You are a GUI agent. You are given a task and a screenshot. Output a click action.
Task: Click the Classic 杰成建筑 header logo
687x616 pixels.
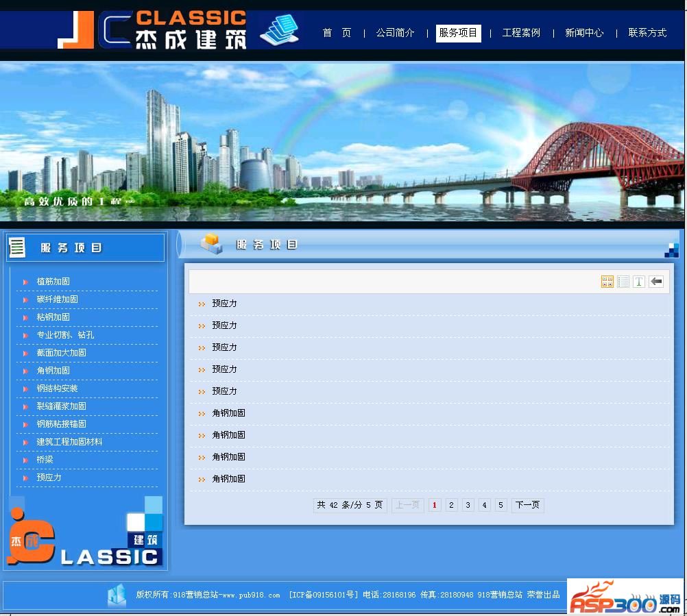152,29
